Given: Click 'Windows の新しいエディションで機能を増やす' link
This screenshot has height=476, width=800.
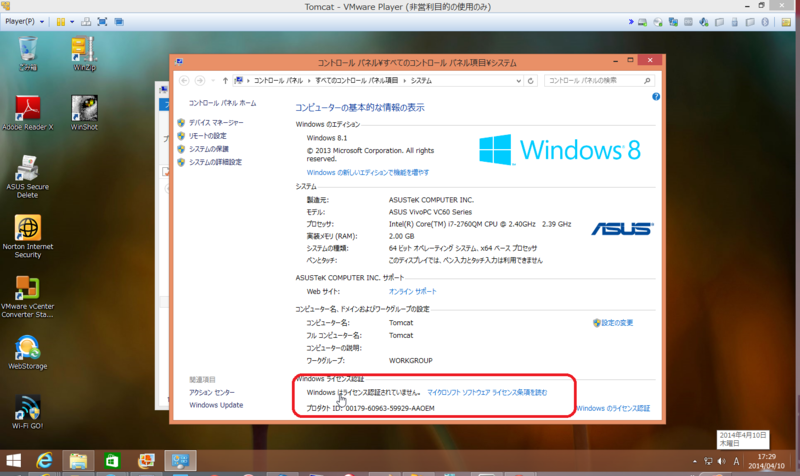Looking at the screenshot, I should (368, 172).
